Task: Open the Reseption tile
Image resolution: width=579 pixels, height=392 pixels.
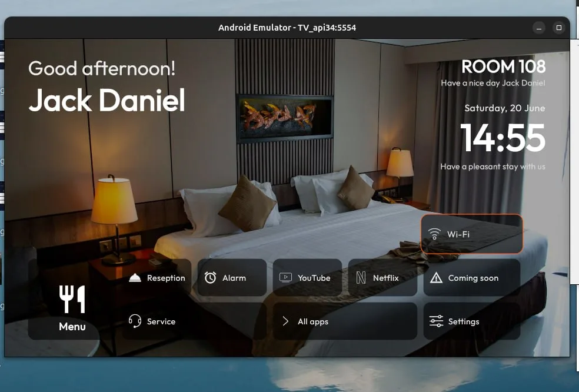Action: click(x=157, y=277)
